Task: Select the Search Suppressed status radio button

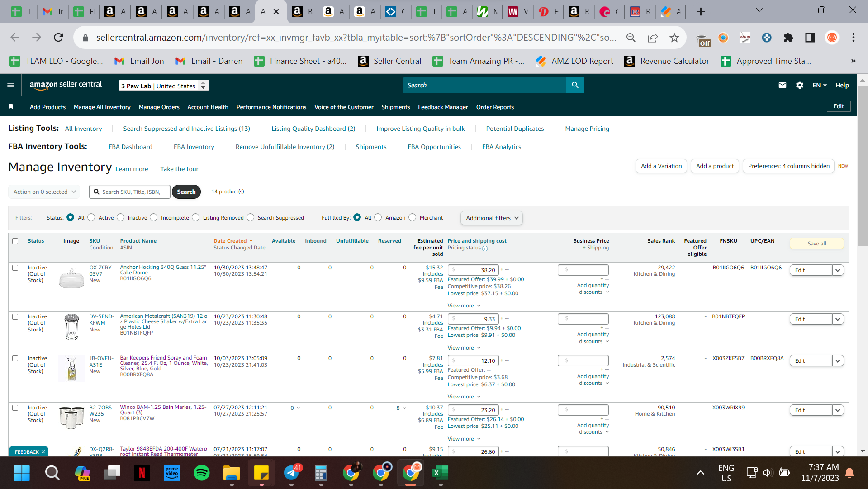Action: coord(251,217)
